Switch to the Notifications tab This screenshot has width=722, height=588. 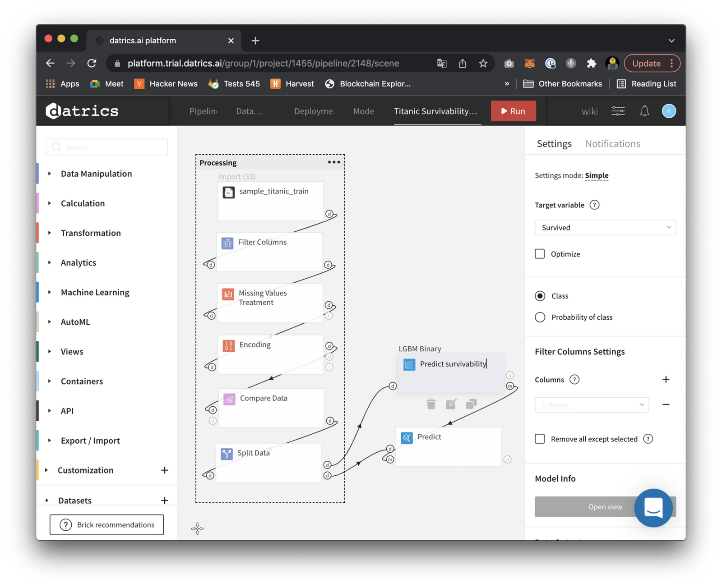coord(612,143)
